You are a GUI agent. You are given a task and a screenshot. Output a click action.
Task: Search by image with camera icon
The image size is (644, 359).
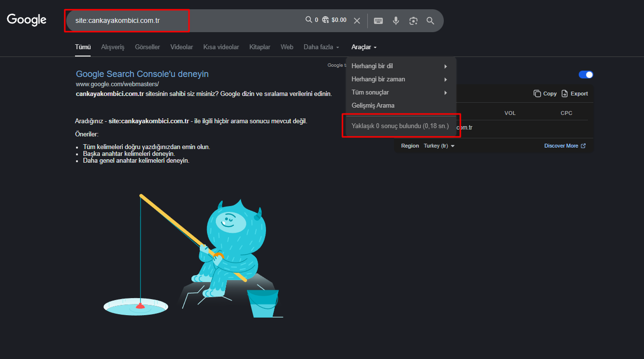(x=414, y=20)
